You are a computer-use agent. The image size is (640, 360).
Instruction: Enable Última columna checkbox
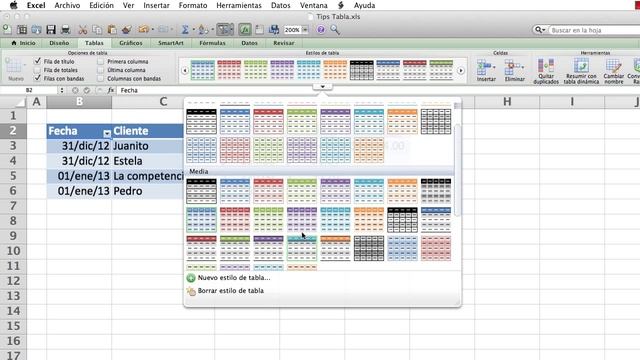tap(100, 70)
